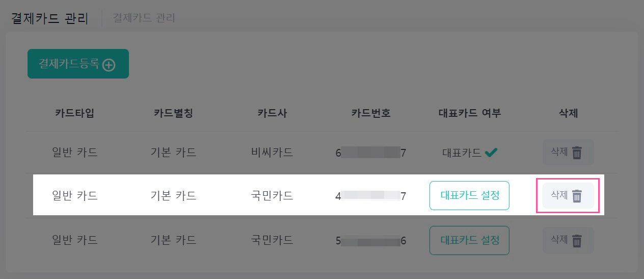Click the 카드사 column header
This screenshot has height=279, width=644.
(x=272, y=113)
